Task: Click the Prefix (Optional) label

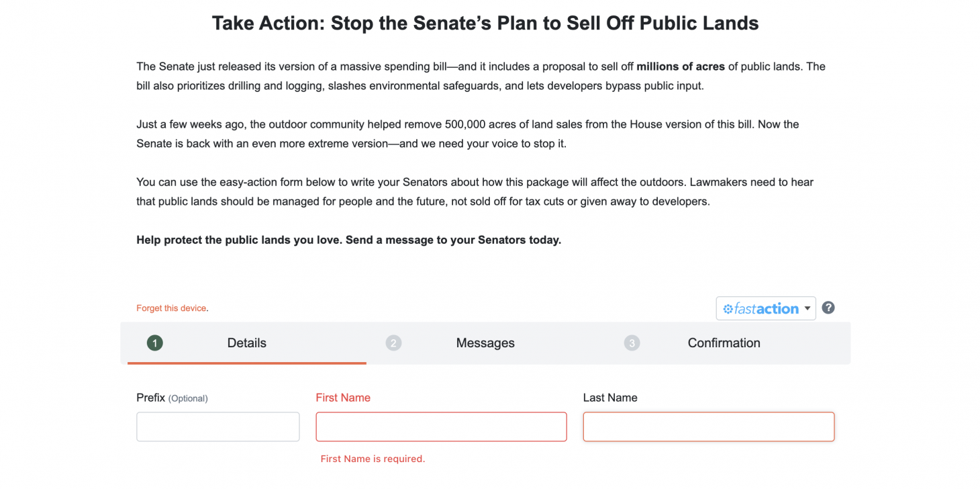Action: tap(172, 398)
